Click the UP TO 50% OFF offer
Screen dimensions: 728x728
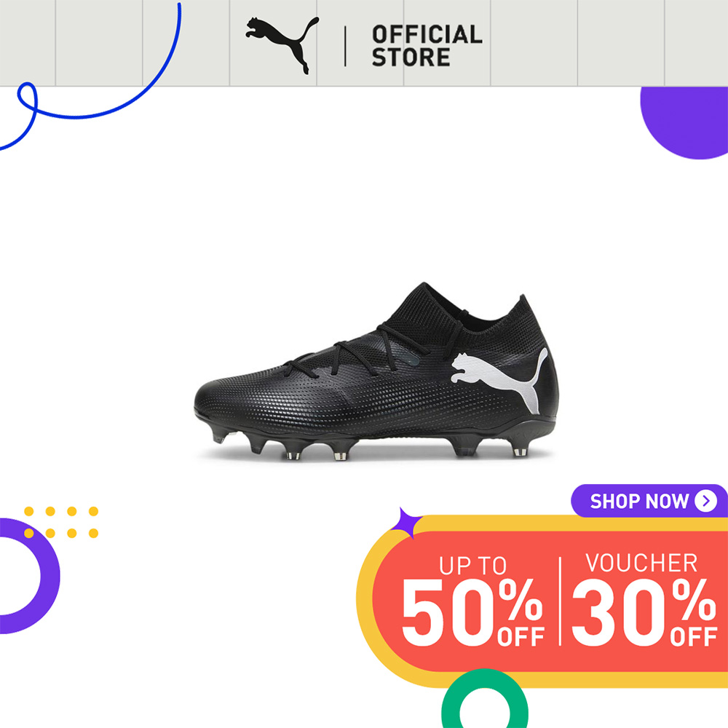pos(472,601)
